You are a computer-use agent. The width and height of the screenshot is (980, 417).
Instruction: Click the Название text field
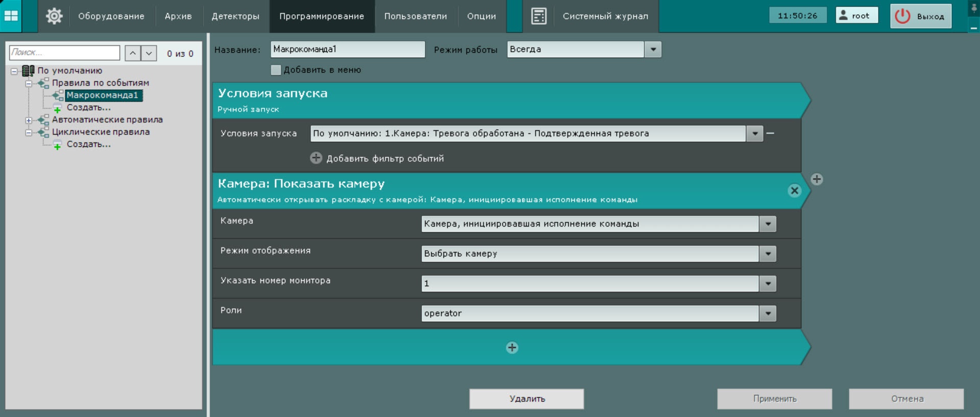348,50
